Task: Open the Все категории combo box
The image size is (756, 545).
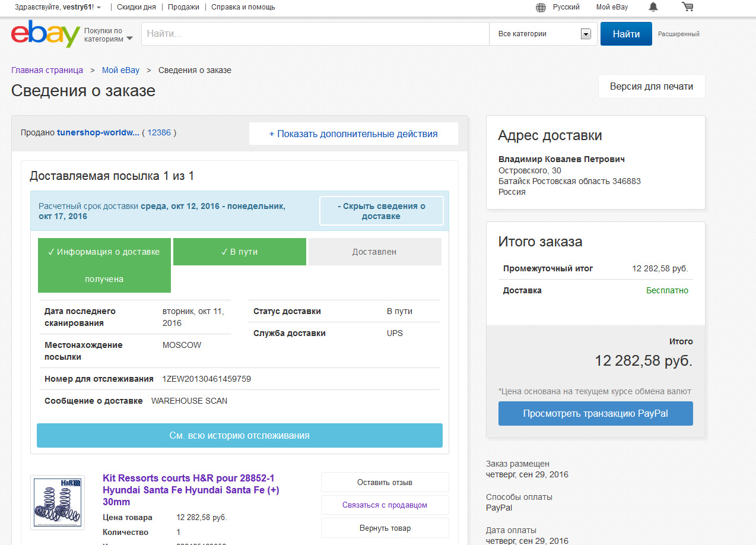Action: coord(545,34)
